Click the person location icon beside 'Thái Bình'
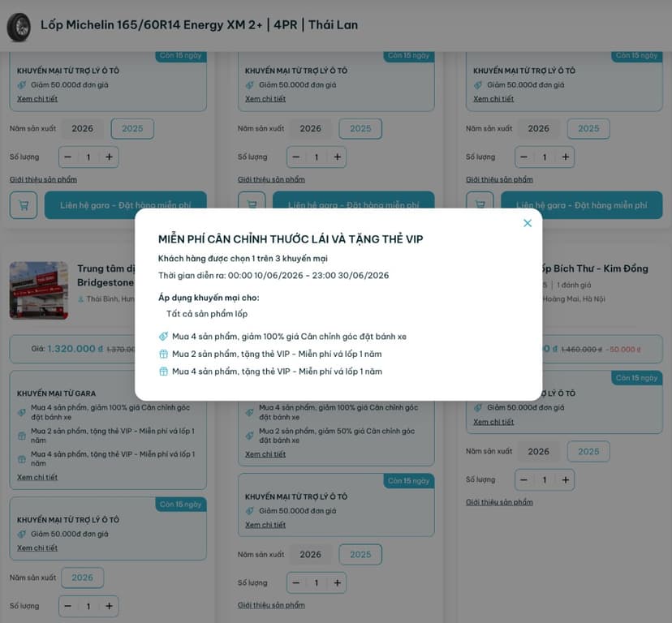Image resolution: width=672 pixels, height=623 pixels. coord(80,299)
